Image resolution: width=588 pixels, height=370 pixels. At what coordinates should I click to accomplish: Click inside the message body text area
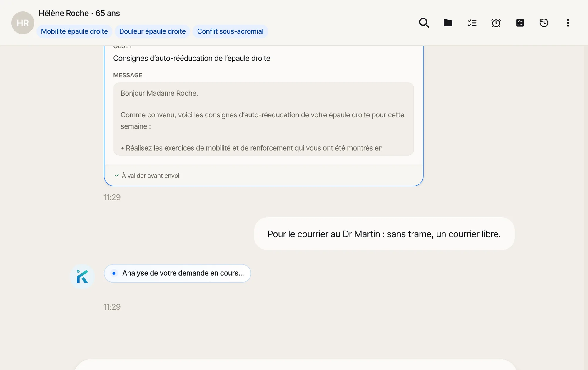coord(263,119)
